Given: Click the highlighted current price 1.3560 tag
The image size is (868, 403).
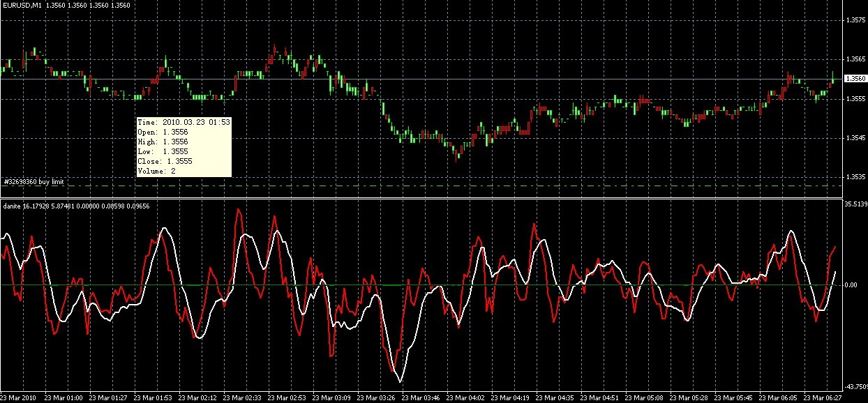Looking at the screenshot, I should pyautogui.click(x=855, y=79).
